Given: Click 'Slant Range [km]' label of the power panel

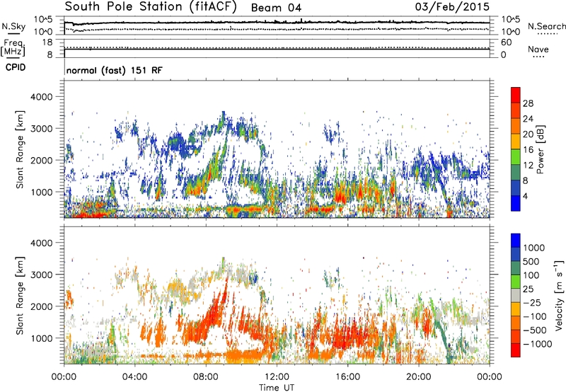Looking at the screenshot, I should click(20, 149).
